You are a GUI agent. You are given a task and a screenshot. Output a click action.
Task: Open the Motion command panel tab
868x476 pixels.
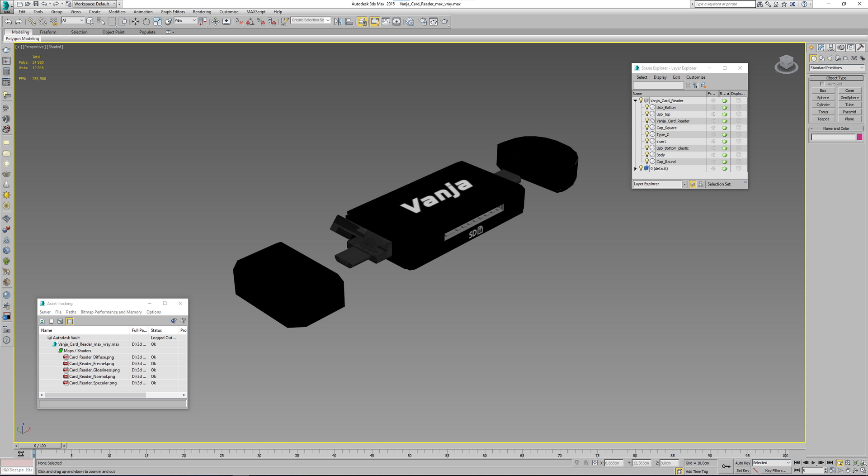pos(841,48)
